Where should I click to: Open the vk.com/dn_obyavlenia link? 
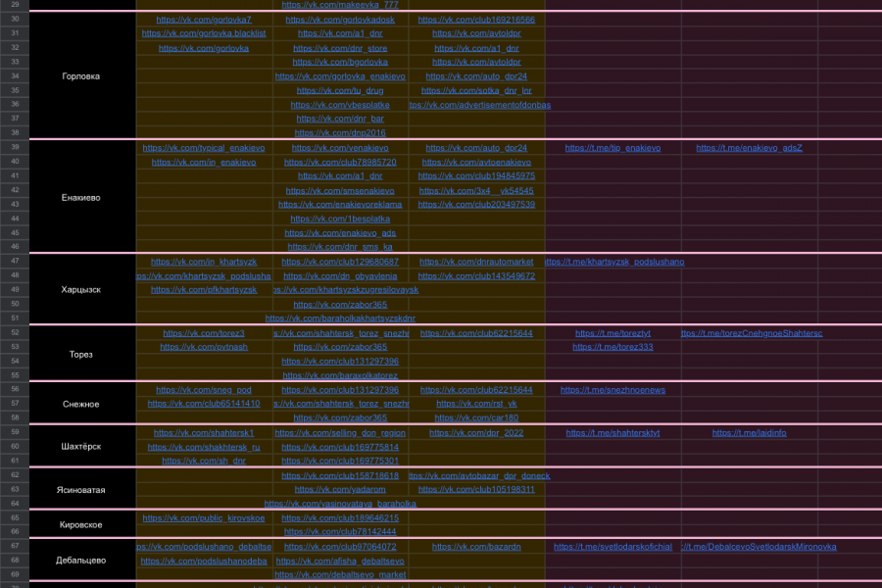(x=340, y=276)
